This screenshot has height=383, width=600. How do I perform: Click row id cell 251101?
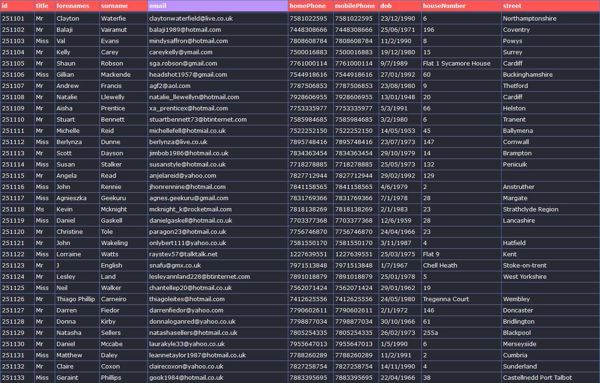pyautogui.click(x=17, y=18)
